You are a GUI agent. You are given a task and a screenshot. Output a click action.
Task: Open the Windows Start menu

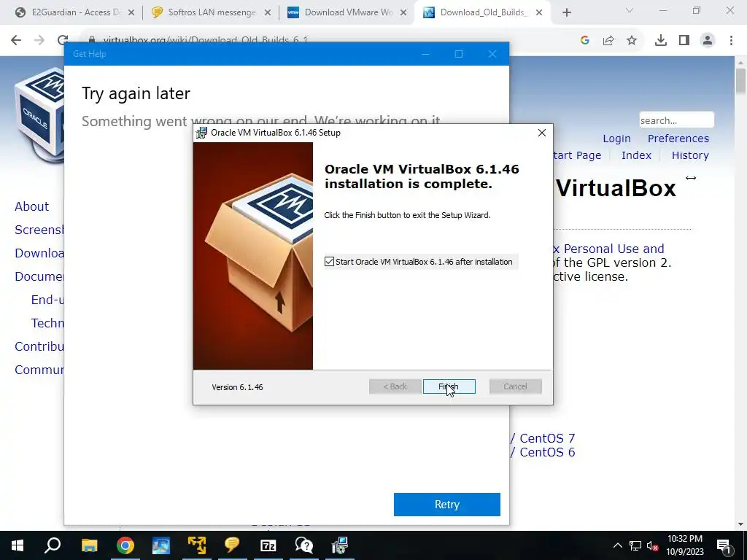pyautogui.click(x=18, y=545)
